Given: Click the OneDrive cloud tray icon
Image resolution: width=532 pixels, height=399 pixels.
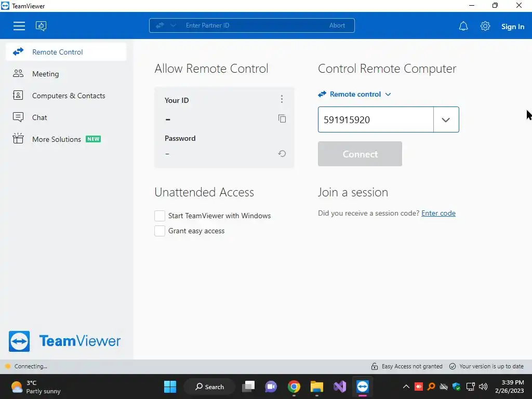Looking at the screenshot, I should tap(444, 387).
